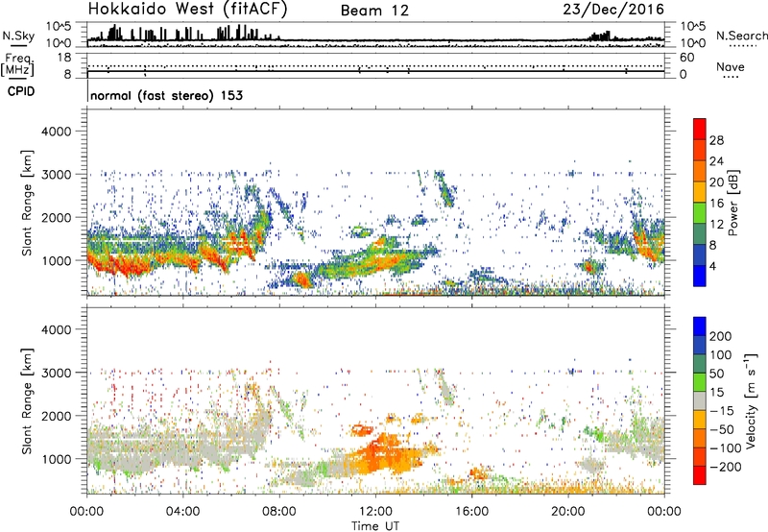Click the '-50' velocity color bar value

pyautogui.click(x=722, y=429)
